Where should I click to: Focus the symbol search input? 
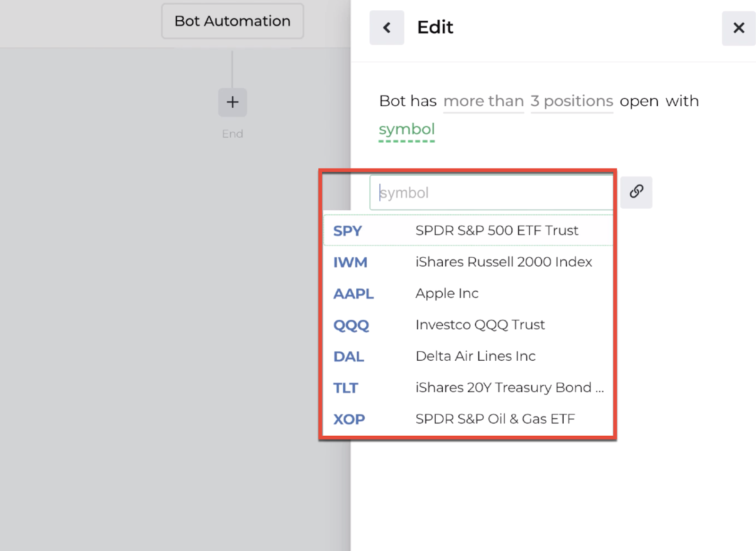tap(491, 193)
